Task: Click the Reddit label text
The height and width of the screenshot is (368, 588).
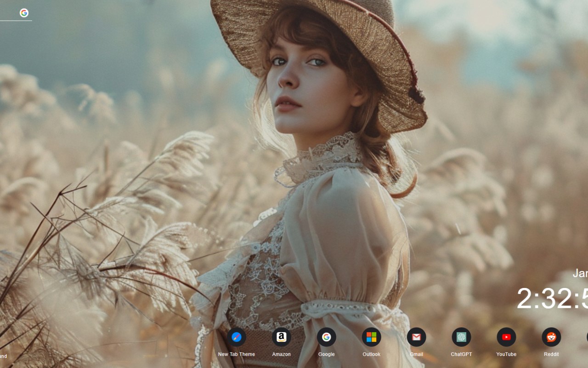Action: tap(551, 354)
